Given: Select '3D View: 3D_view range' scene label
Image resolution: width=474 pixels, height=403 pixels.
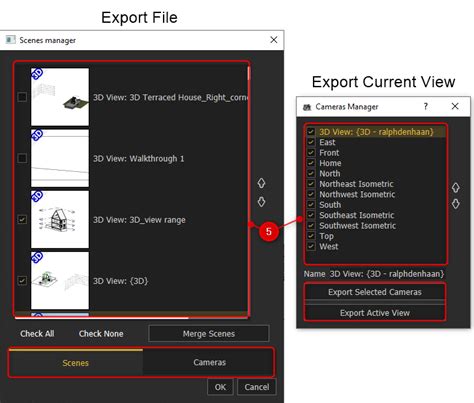Looking at the screenshot, I should 139,220.
